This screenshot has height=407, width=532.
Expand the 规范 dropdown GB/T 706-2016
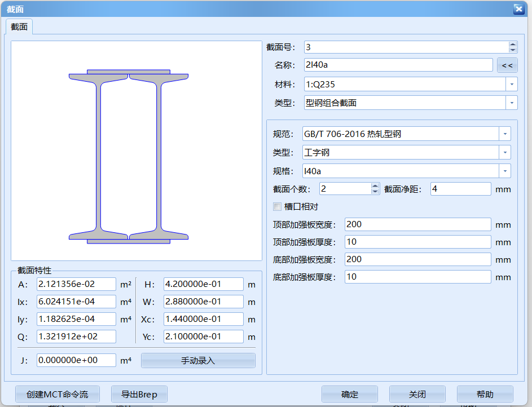[505, 134]
